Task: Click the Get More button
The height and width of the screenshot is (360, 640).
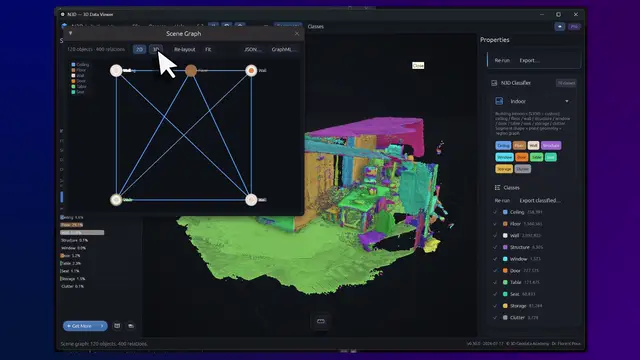Action: [85, 326]
